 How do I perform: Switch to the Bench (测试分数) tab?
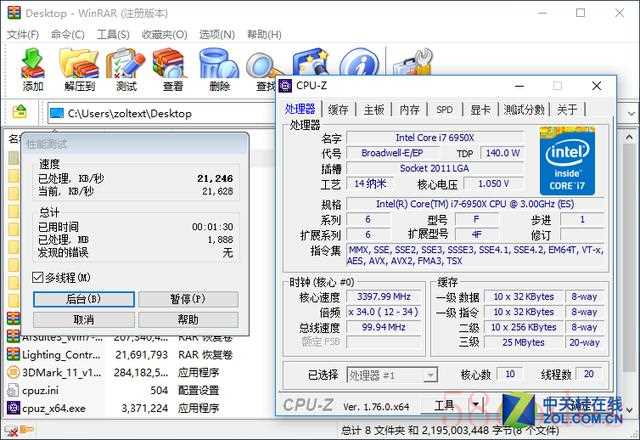pyautogui.click(x=524, y=109)
